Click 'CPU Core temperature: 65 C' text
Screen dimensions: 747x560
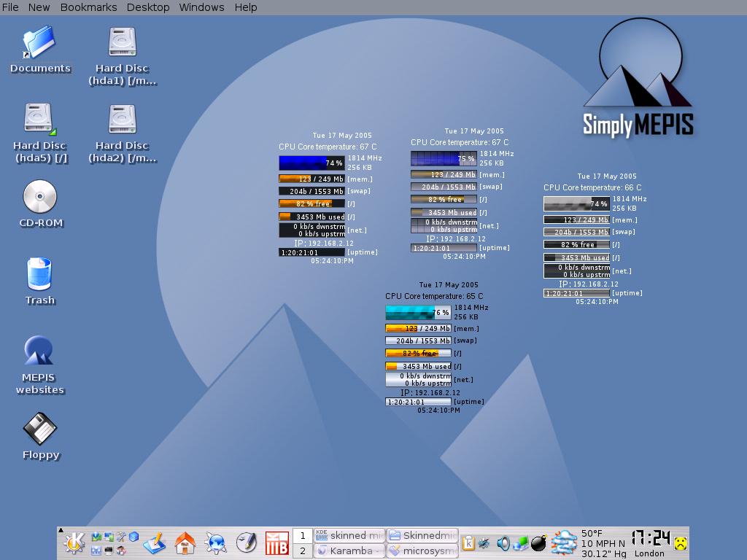point(434,296)
